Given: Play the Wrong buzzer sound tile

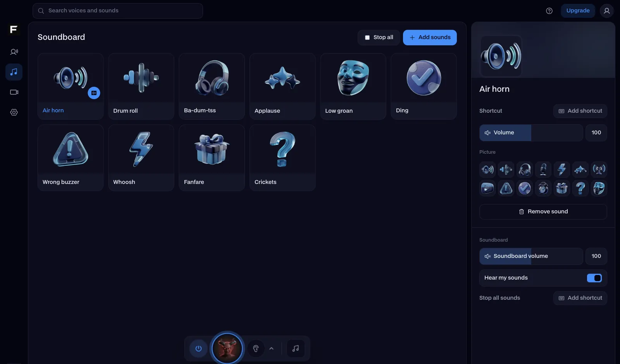Looking at the screenshot, I should tap(71, 158).
